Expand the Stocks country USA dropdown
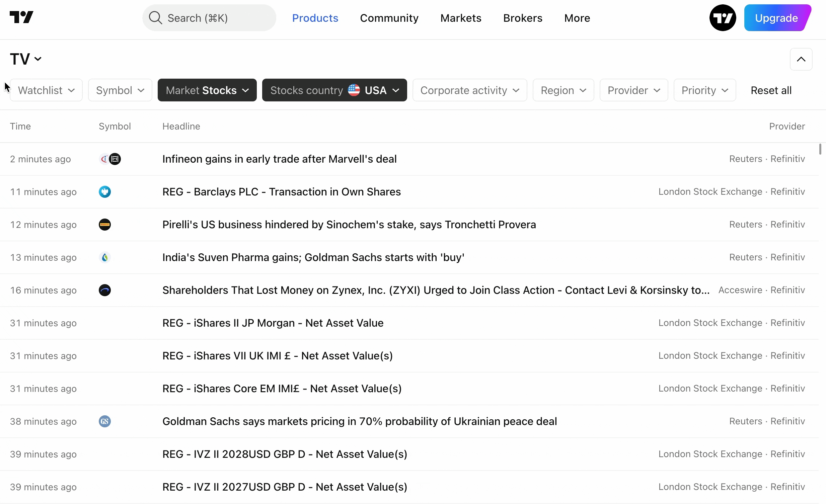Viewport: 826px width, 504px height. pyautogui.click(x=334, y=90)
